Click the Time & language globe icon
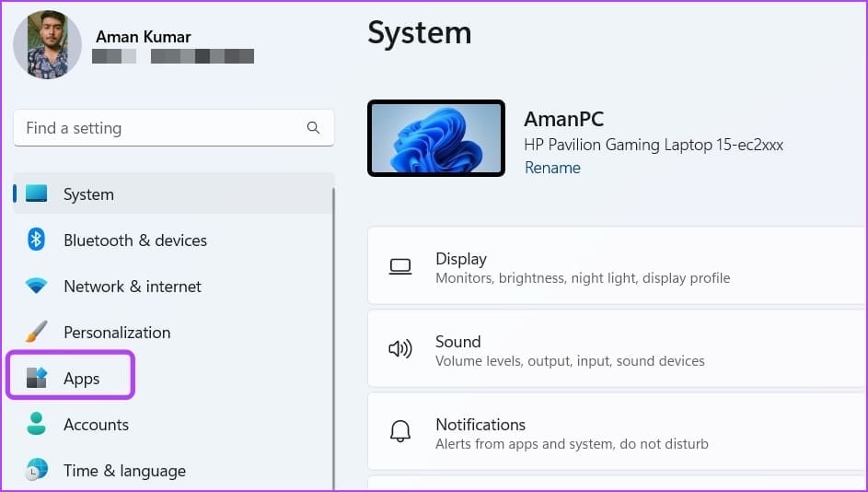Image resolution: width=868 pixels, height=492 pixels. coord(37,470)
